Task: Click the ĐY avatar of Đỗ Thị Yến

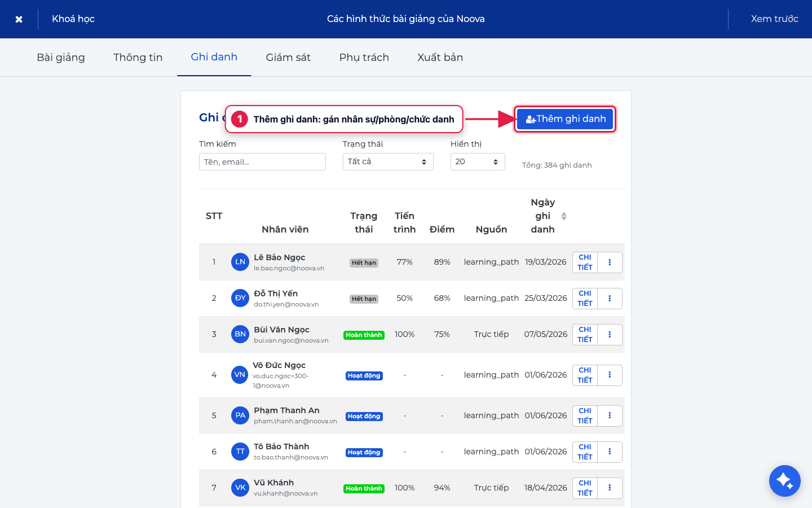Action: (240, 298)
